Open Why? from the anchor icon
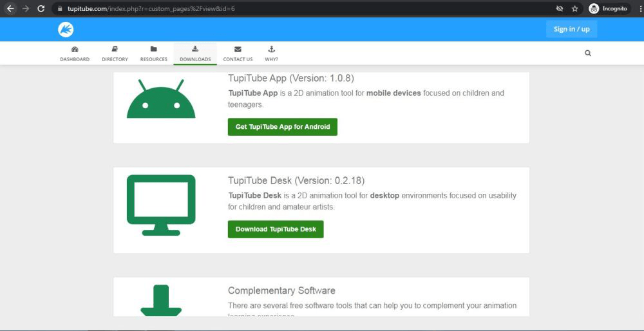 pyautogui.click(x=271, y=50)
